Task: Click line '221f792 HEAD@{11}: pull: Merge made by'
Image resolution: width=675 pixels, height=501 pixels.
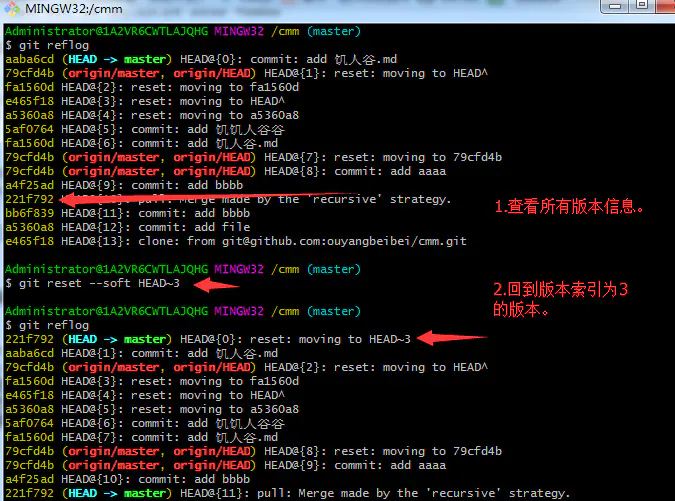Action: coord(288,493)
